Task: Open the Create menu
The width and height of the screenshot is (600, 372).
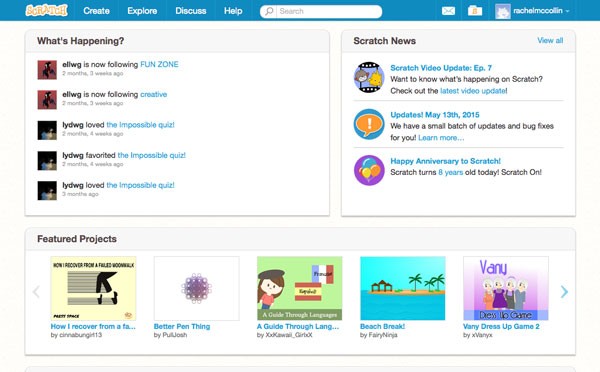Action: tap(96, 11)
